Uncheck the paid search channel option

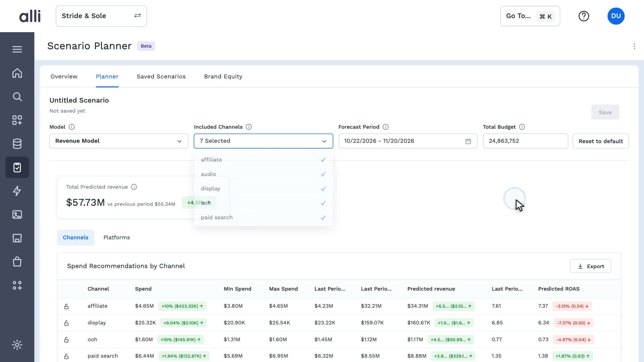point(263,218)
